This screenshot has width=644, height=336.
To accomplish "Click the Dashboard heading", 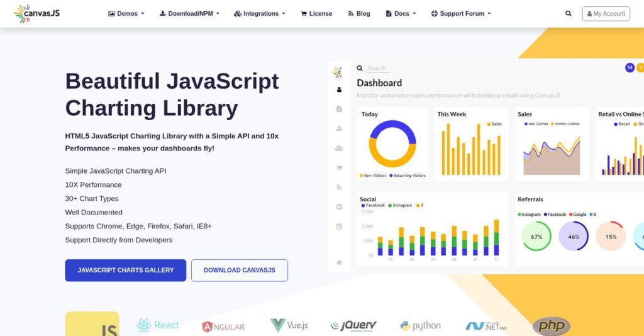I will click(379, 83).
